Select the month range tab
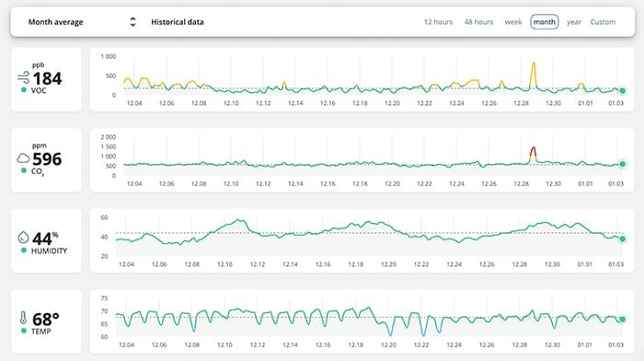The width and height of the screenshot is (644, 361). click(x=545, y=22)
